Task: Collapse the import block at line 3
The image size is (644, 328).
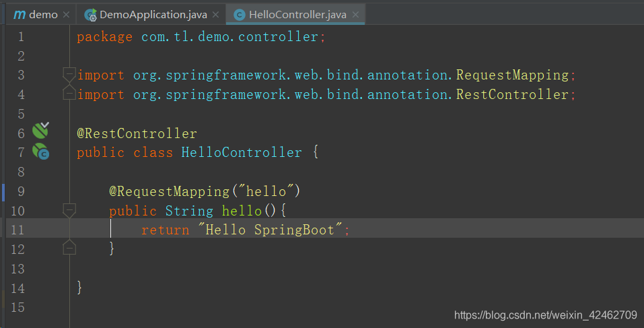Action: coord(69,74)
